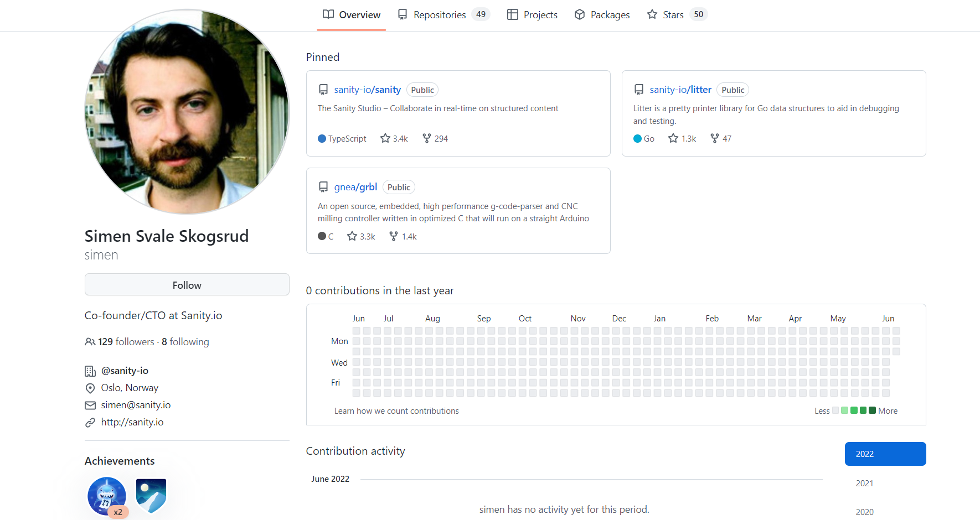Click the Projects table icon
Image resolution: width=980 pixels, height=520 pixels.
(x=513, y=14)
